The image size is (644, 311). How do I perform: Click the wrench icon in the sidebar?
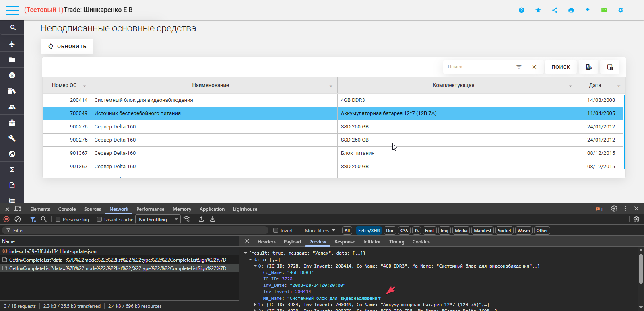pos(12,138)
